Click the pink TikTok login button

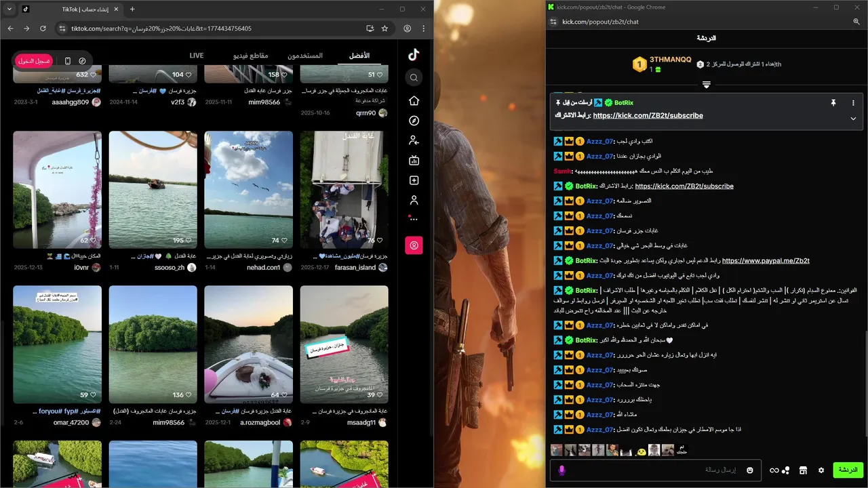coord(34,61)
